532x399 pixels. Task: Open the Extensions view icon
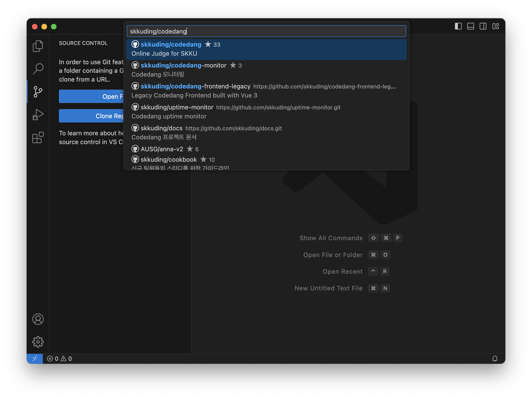tap(38, 138)
